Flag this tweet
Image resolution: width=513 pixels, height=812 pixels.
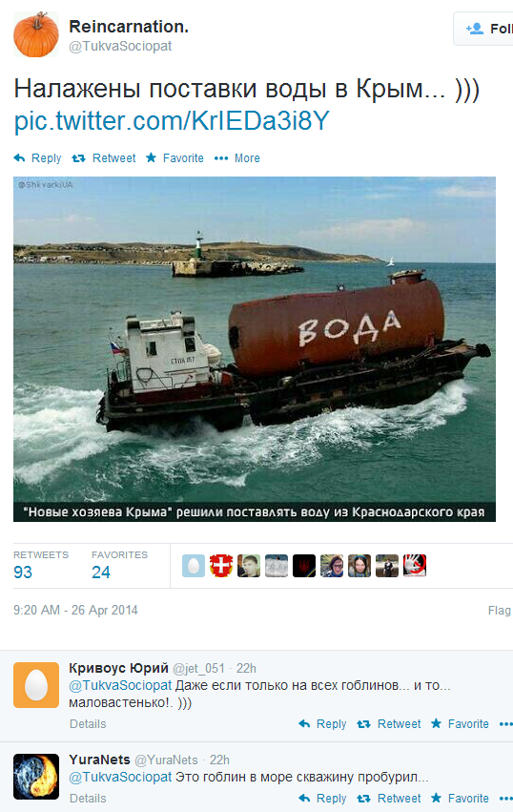pyautogui.click(x=500, y=610)
